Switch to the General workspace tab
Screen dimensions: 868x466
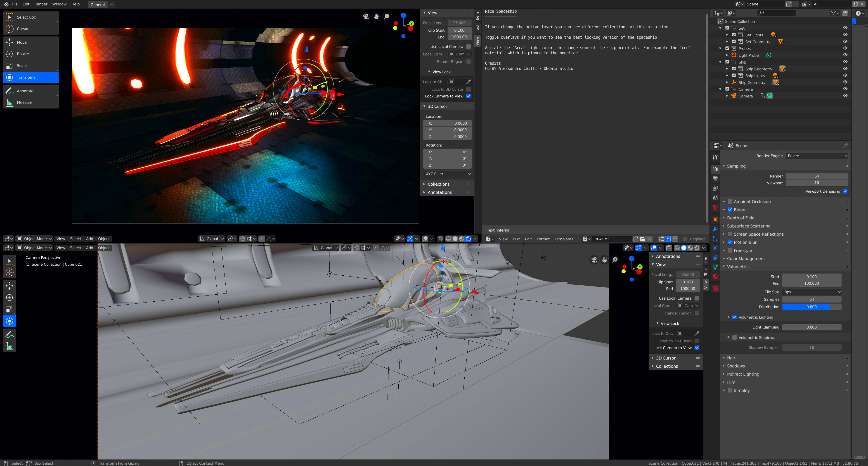[98, 5]
